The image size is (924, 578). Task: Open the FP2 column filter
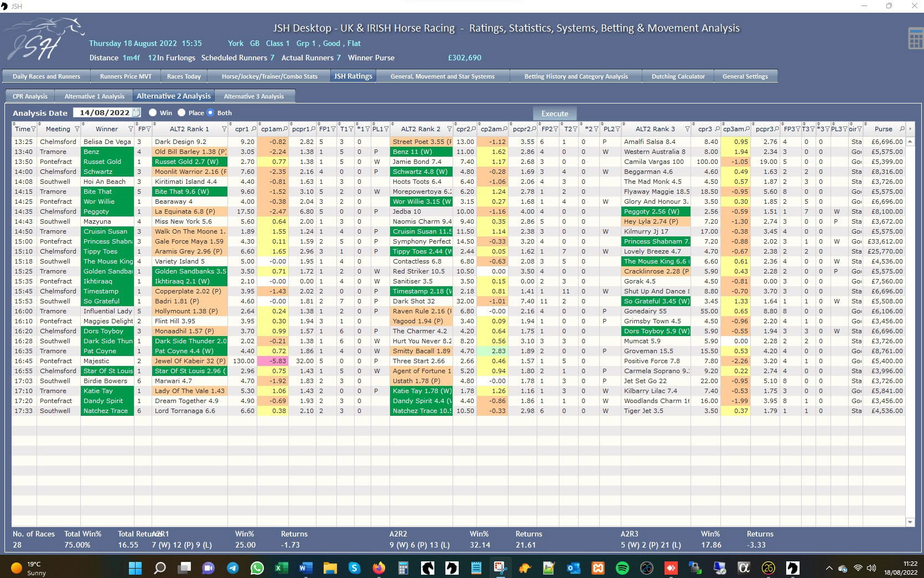pyautogui.click(x=557, y=129)
